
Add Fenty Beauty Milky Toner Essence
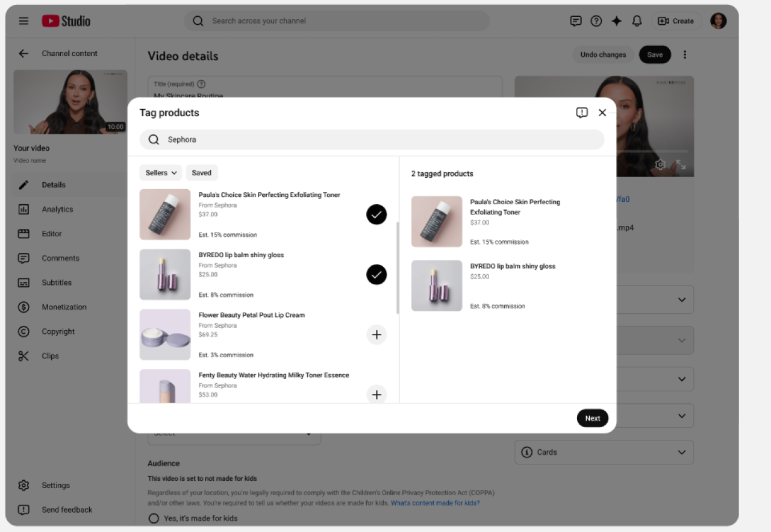(376, 395)
